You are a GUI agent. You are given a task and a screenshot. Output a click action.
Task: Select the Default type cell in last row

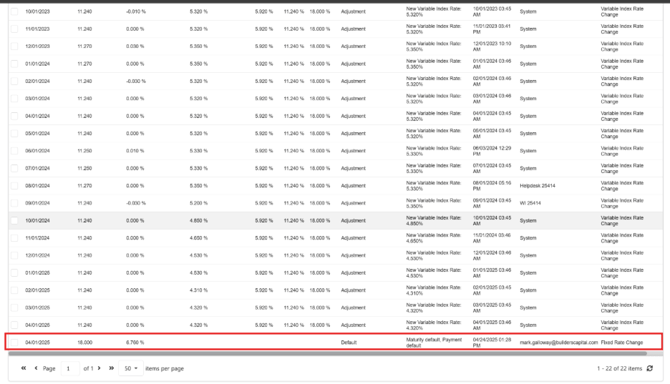348,342
